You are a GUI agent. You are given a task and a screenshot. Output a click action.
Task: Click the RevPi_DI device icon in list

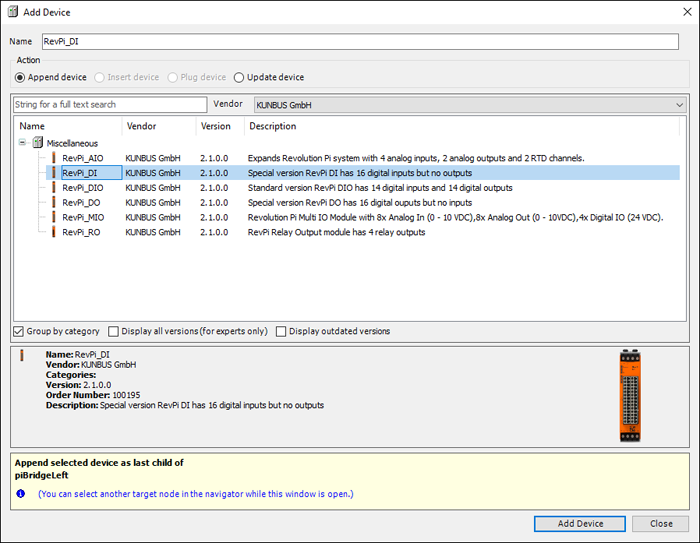54,172
